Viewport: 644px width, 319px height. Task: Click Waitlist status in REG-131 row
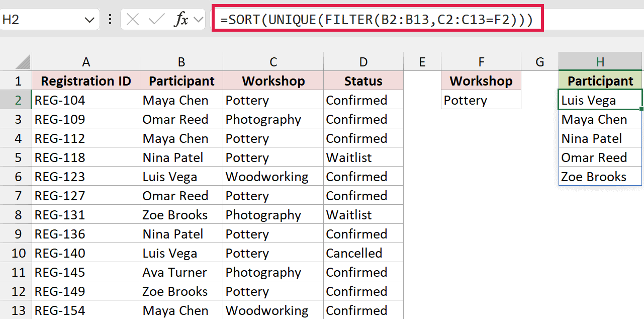click(x=363, y=215)
